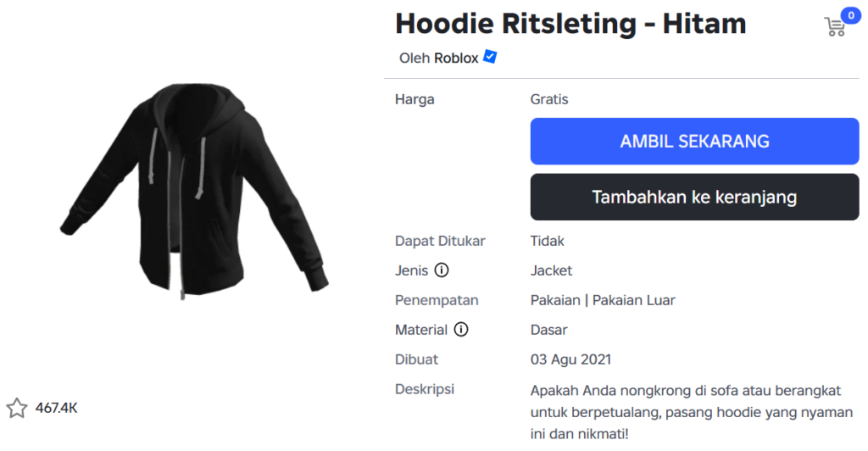
Task: Click the Gratis price text
Action: (x=549, y=99)
